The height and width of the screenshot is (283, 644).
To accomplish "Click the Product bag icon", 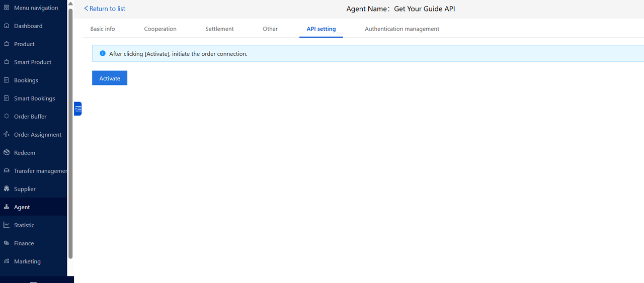I will coord(7,44).
